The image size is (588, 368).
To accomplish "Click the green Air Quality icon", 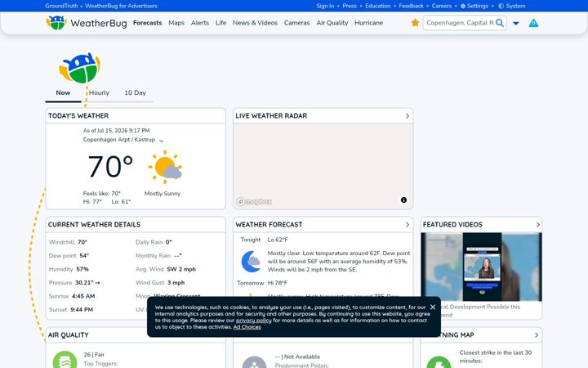I will (x=65, y=360).
